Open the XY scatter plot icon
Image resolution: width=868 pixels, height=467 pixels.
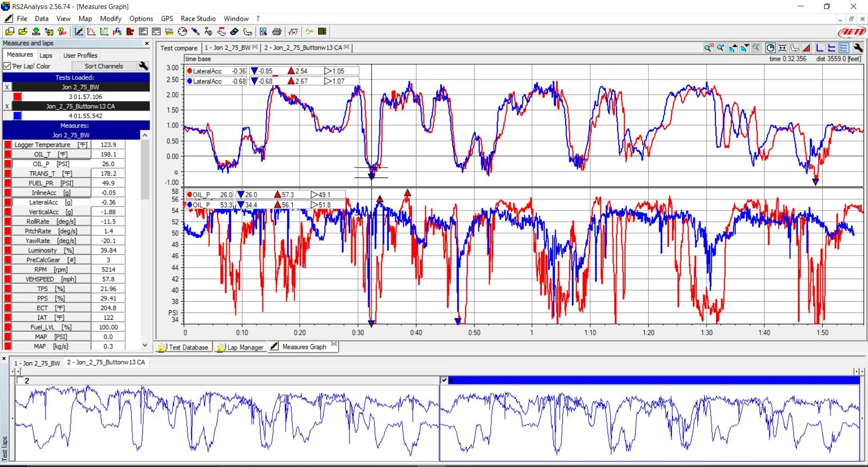pos(104,31)
